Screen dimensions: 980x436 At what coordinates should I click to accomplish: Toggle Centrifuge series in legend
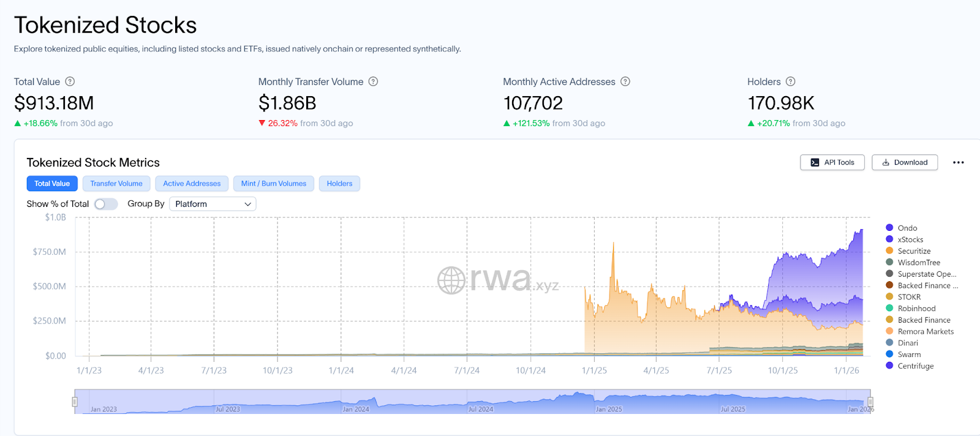pyautogui.click(x=910, y=366)
